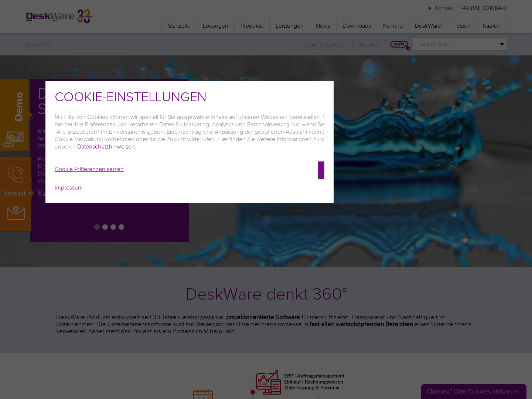
Task: Click the Kontakt link in header
Action: coord(444,8)
